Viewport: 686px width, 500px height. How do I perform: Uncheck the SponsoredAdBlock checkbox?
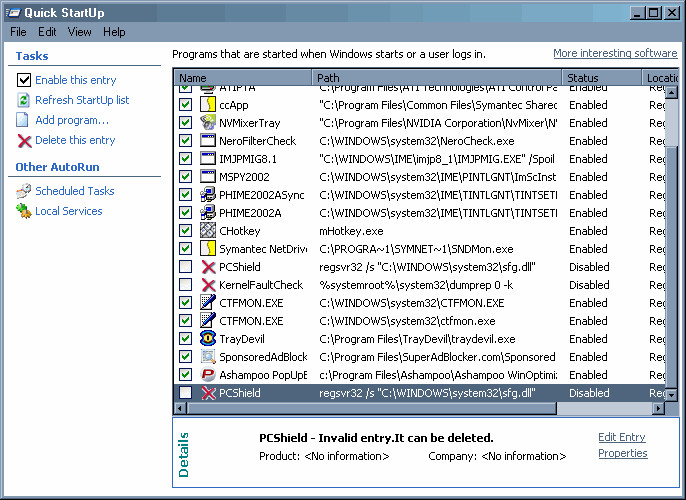click(186, 357)
